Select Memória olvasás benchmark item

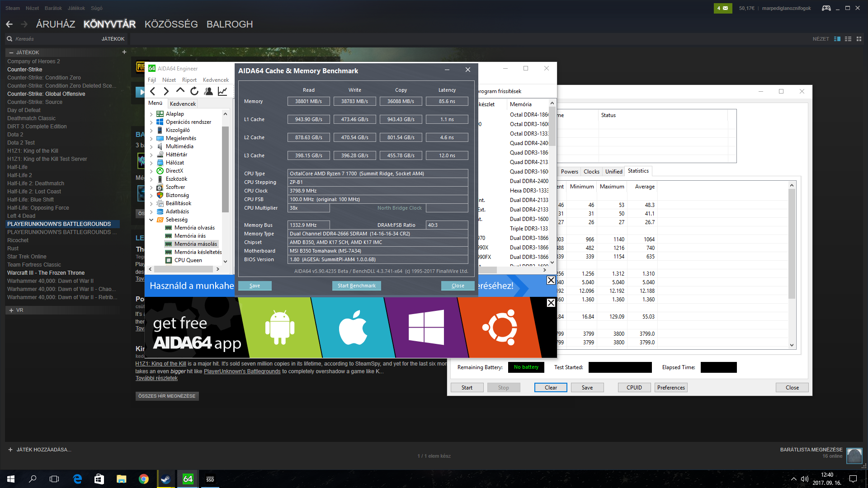[x=194, y=228]
